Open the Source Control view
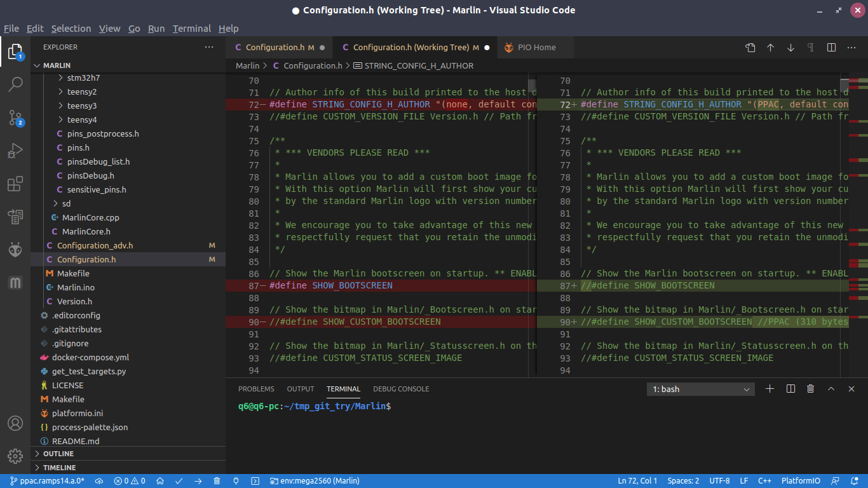This screenshot has height=488, width=868. click(x=15, y=118)
